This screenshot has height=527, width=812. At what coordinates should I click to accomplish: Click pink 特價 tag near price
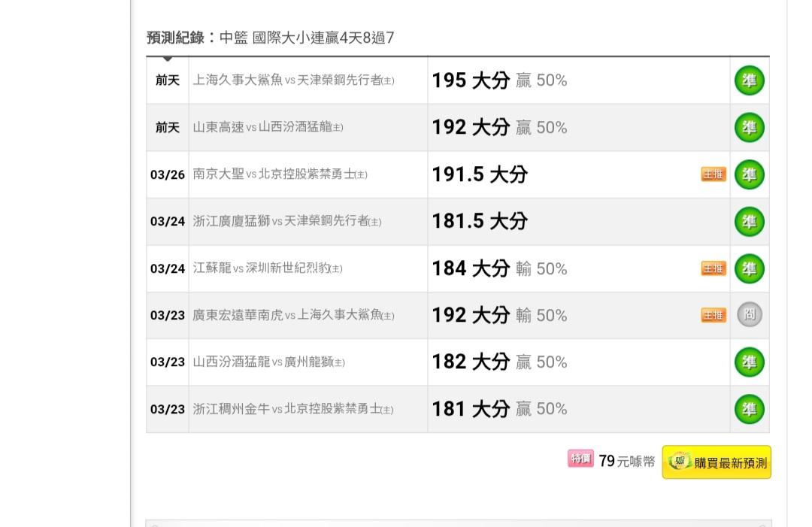(x=580, y=459)
